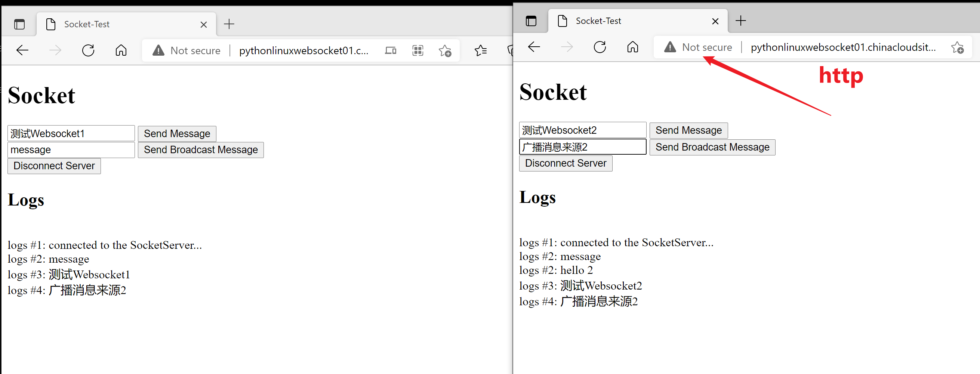Viewport: 980px width, 374px height.
Task: Click the Not secure warning in right browser
Action: point(698,47)
